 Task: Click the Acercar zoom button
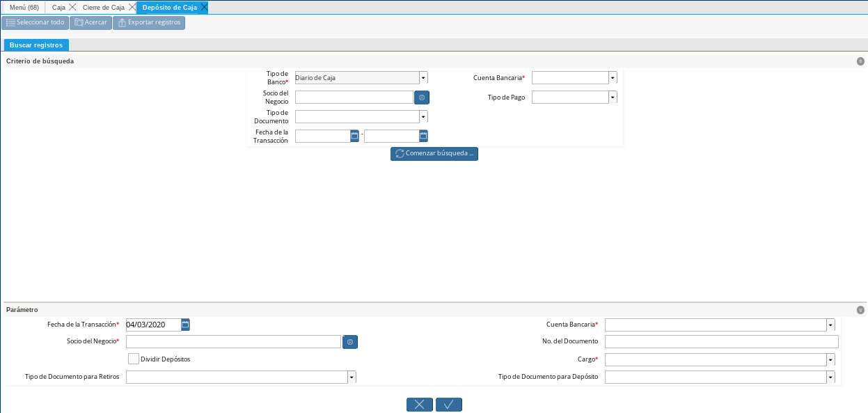click(x=90, y=22)
